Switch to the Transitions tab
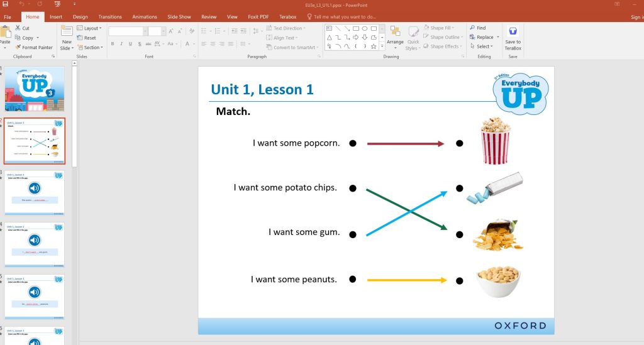 click(x=109, y=17)
